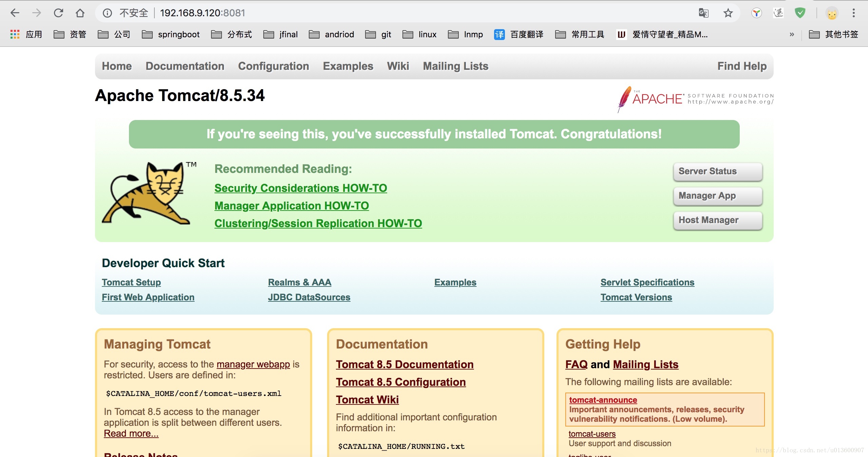Open the Realms & AAA link
The height and width of the screenshot is (457, 868).
point(300,282)
